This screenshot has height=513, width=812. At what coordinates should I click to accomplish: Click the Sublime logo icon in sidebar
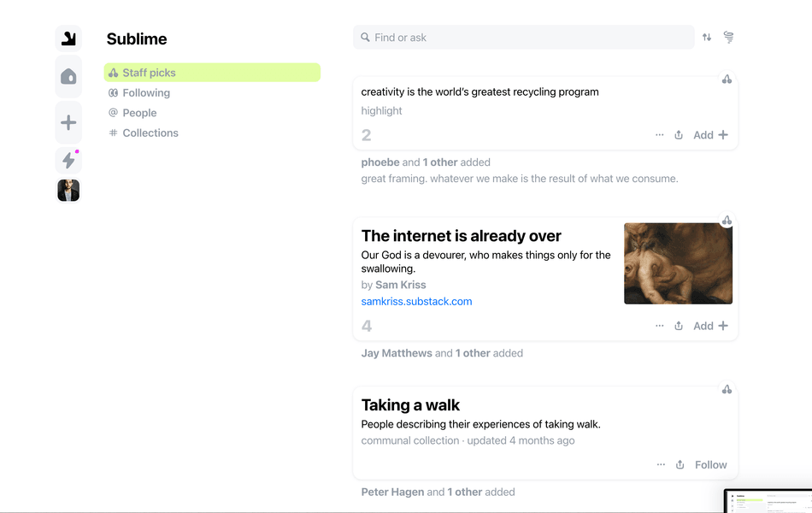pos(68,38)
